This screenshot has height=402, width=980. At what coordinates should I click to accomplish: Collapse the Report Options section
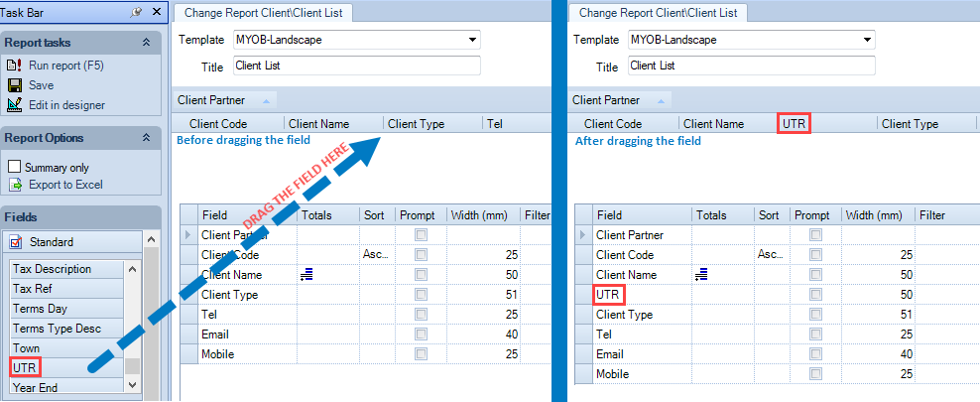click(x=146, y=138)
